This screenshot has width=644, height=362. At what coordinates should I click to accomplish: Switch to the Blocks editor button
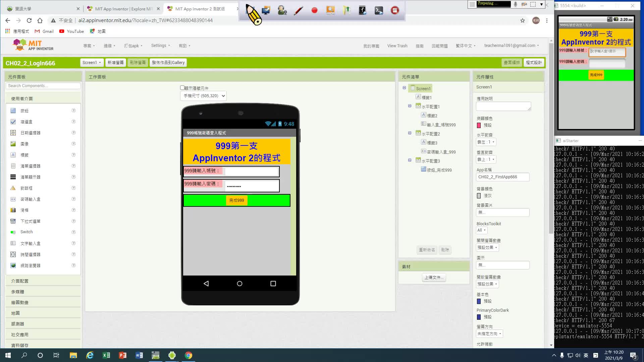pos(534,63)
